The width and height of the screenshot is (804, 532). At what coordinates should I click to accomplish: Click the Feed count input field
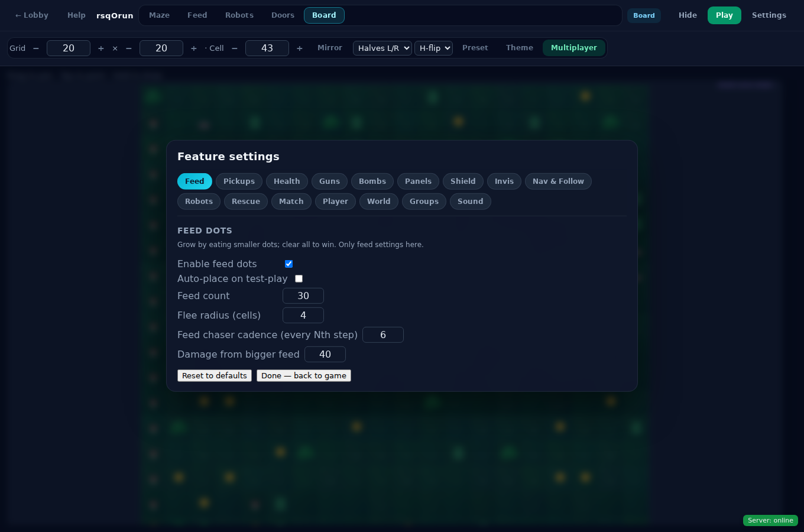coord(303,296)
